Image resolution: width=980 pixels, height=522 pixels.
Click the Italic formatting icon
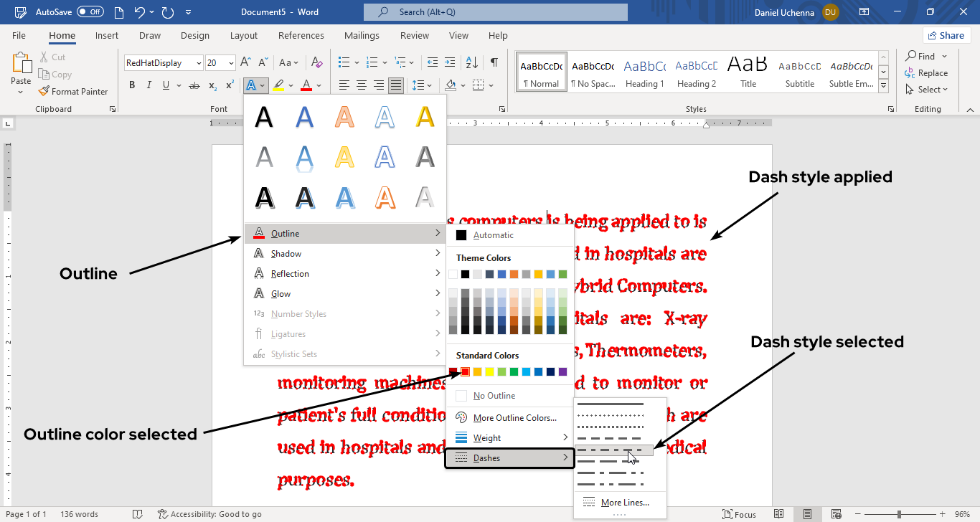149,85
